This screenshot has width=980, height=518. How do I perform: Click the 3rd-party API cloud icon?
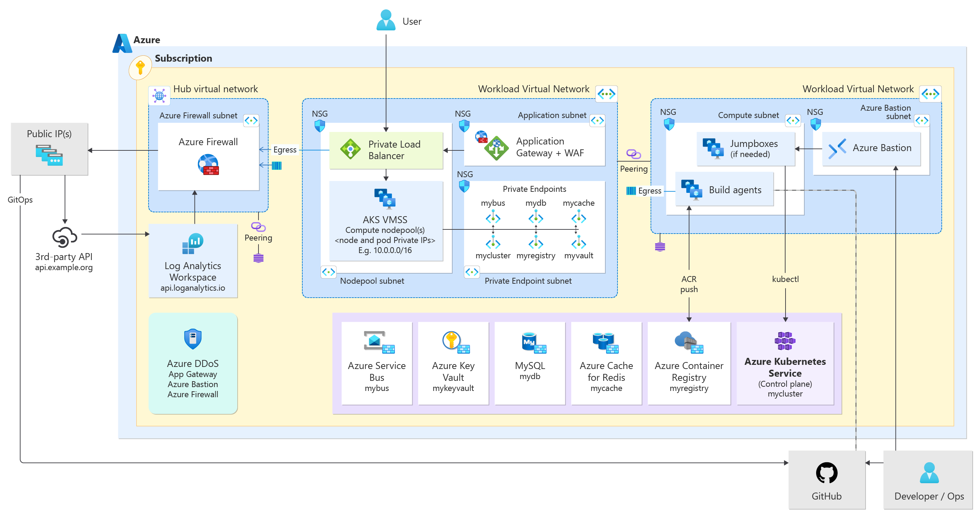point(64,237)
